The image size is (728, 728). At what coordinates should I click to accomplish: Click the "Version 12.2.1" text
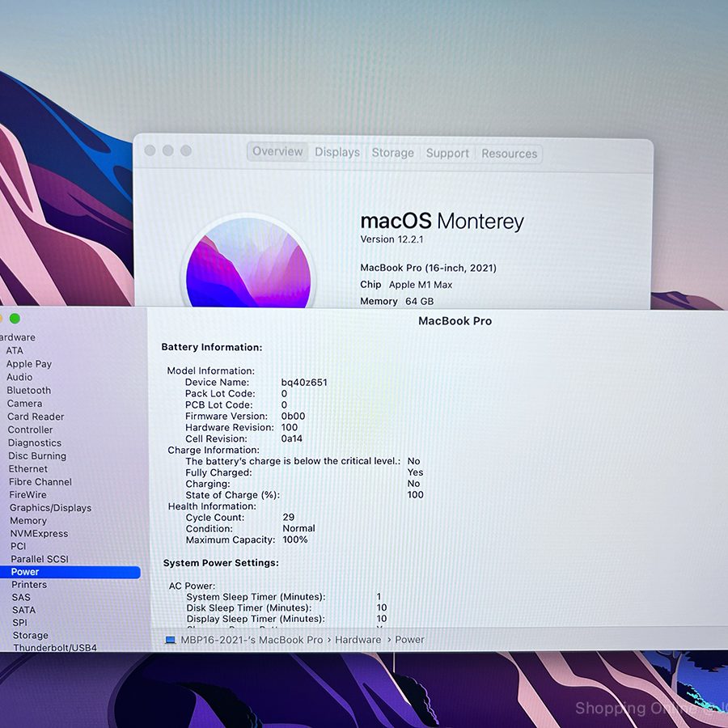tap(392, 239)
